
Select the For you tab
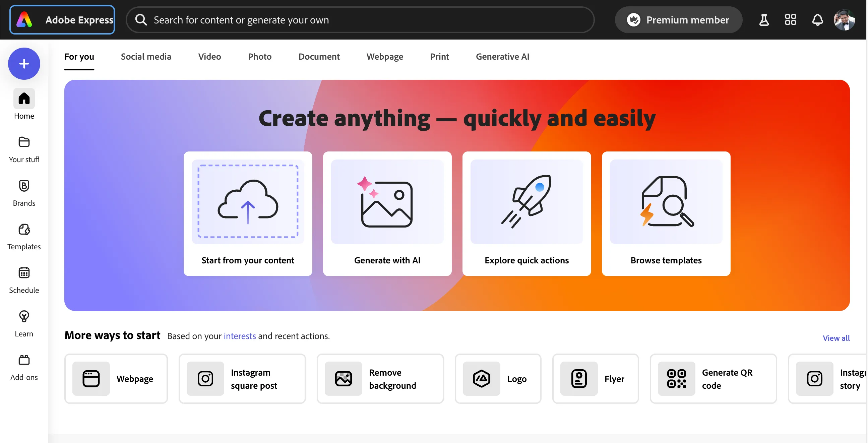pyautogui.click(x=79, y=57)
